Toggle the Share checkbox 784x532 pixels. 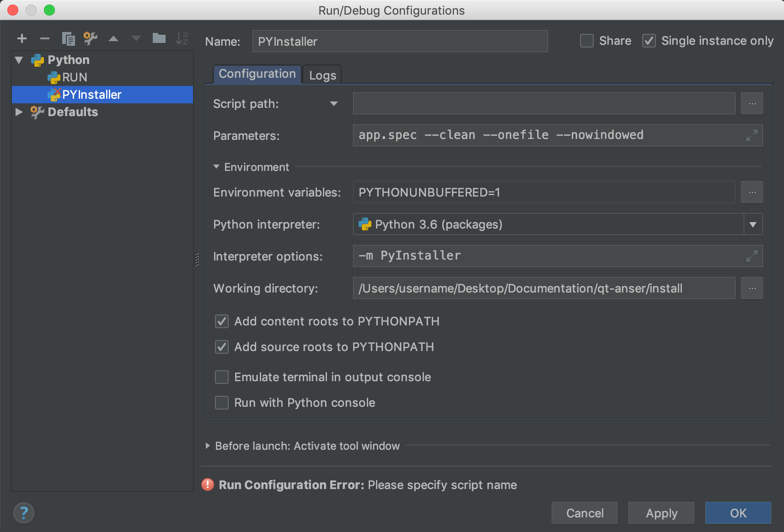point(587,41)
